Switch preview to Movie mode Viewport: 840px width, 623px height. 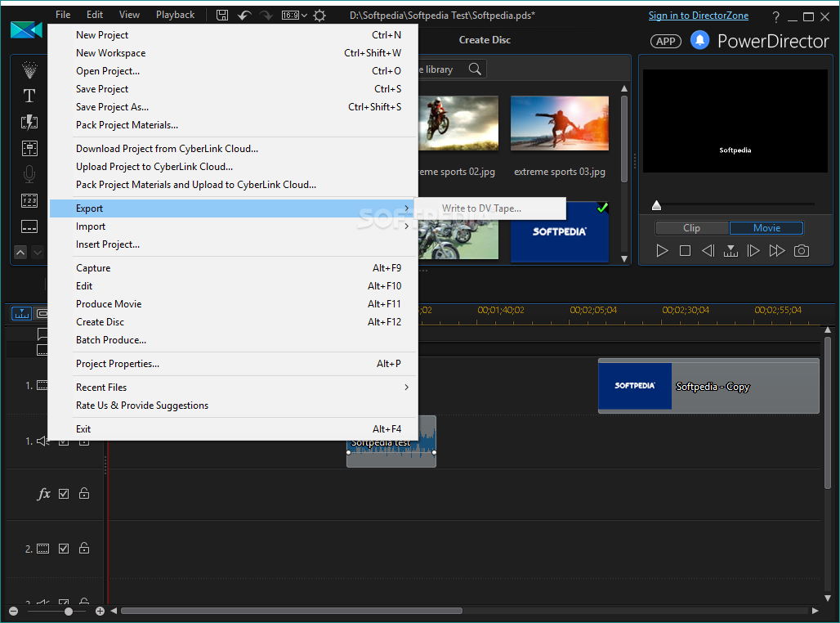[766, 228]
